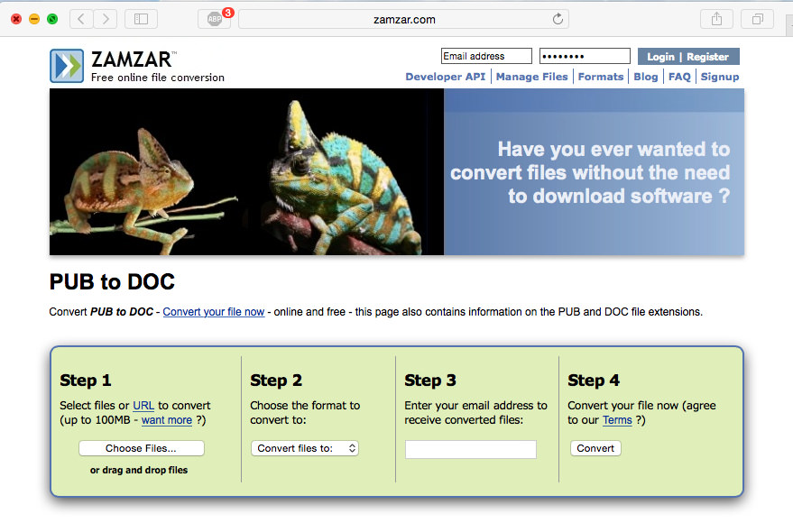The width and height of the screenshot is (793, 532).
Task: Click the zamzar.com address bar
Action: (x=403, y=19)
